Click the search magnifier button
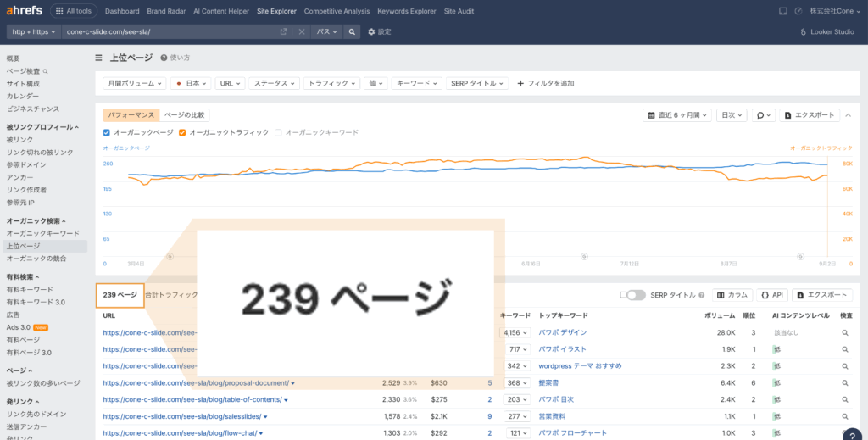This screenshot has width=868, height=440. click(x=352, y=32)
